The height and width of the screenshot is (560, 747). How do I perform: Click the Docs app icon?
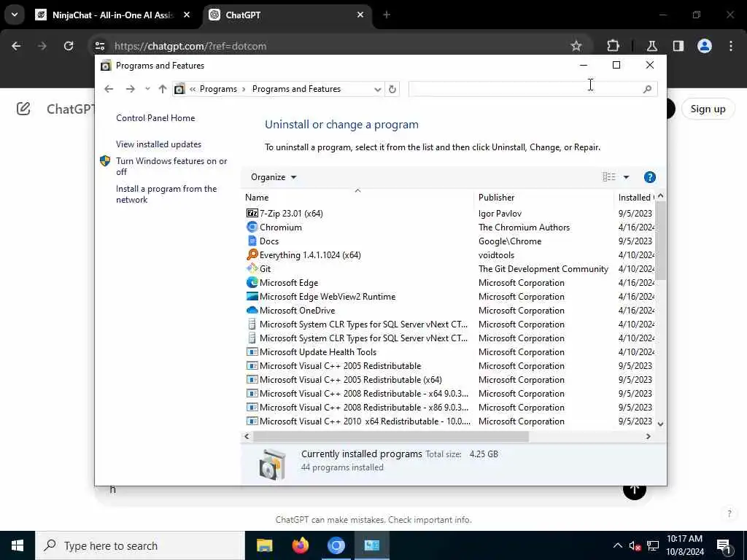(252, 241)
